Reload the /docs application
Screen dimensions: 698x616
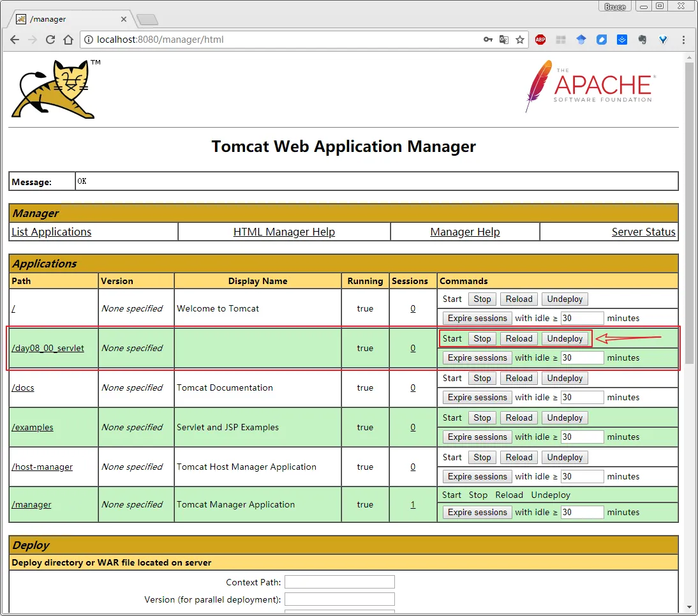click(x=519, y=379)
